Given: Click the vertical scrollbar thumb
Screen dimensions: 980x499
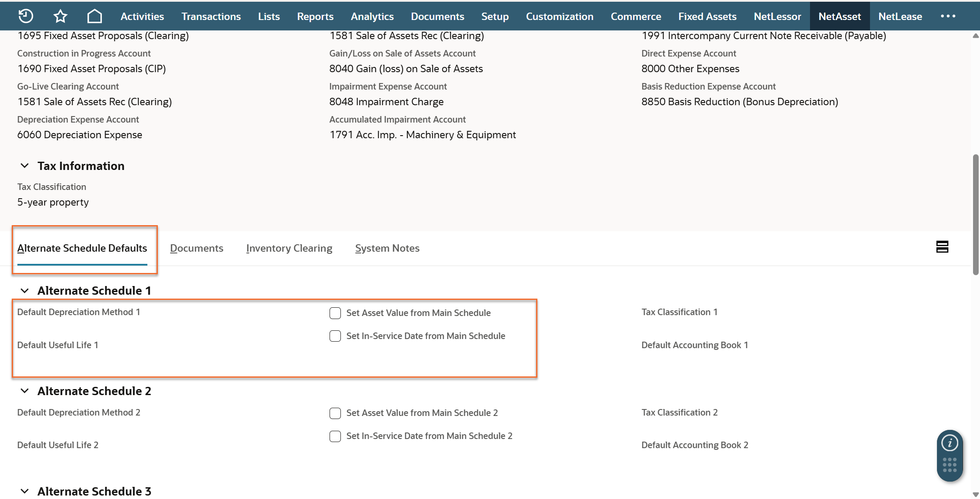Looking at the screenshot, I should point(976,215).
